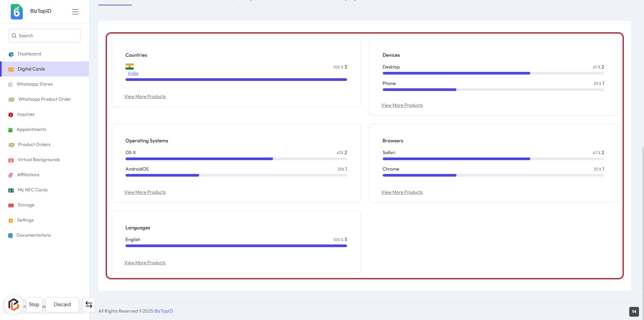Click View More Products under Browsers
Image resolution: width=644 pixels, height=320 pixels.
pos(402,192)
